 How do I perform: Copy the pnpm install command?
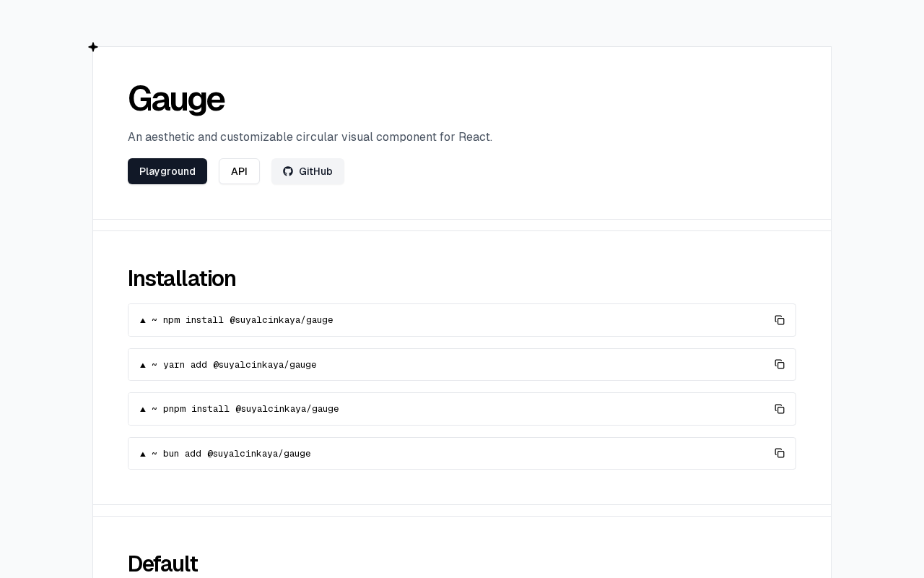click(x=780, y=409)
